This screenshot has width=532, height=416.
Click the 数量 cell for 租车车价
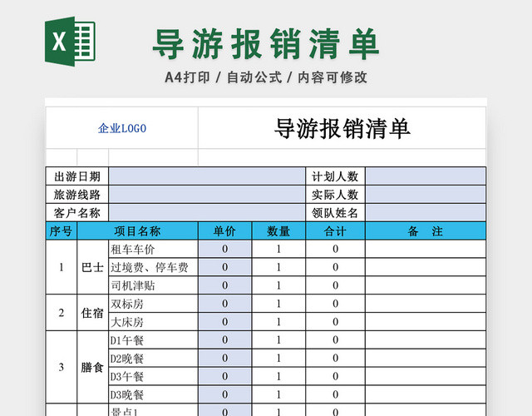(x=278, y=250)
